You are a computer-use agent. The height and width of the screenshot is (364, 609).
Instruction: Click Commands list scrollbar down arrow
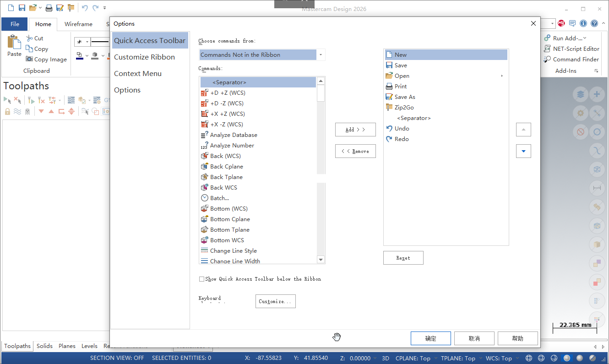coord(321,260)
